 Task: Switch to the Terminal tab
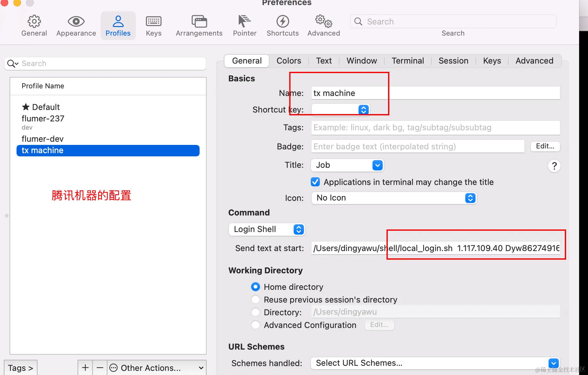point(408,61)
